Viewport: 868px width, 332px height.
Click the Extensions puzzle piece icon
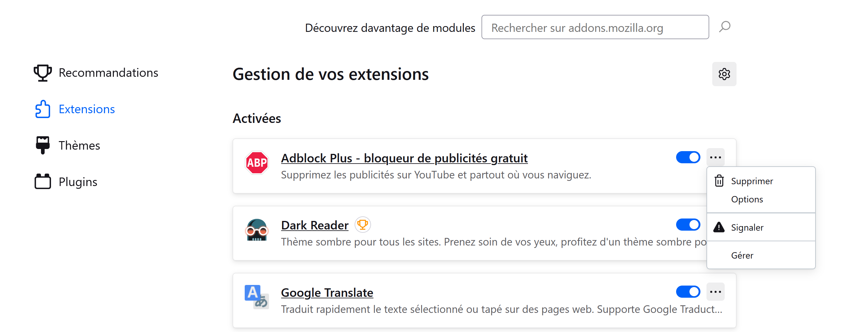[x=43, y=109]
